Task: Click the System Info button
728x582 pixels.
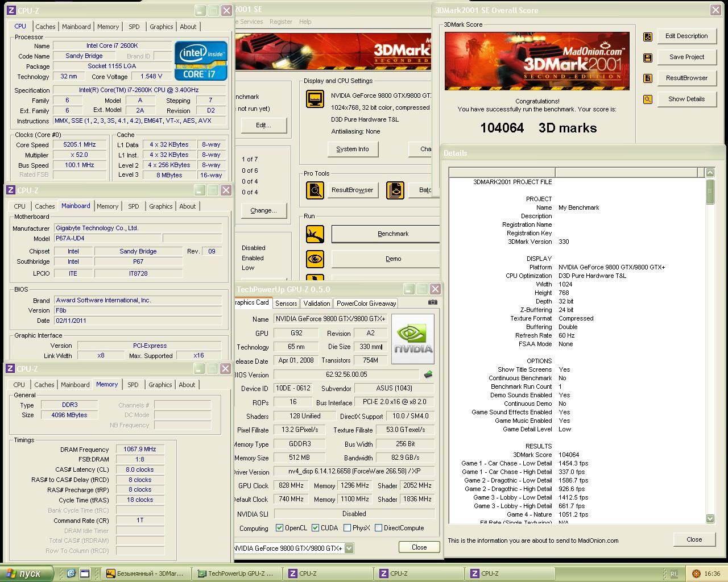Action: click(353, 149)
